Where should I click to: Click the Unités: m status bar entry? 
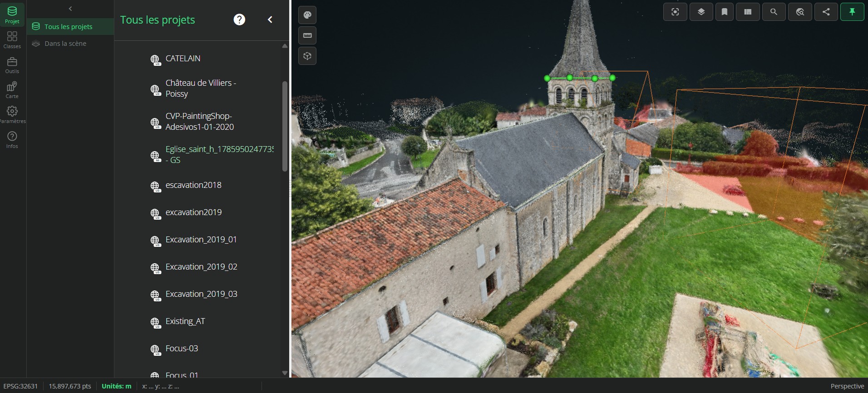tap(117, 386)
